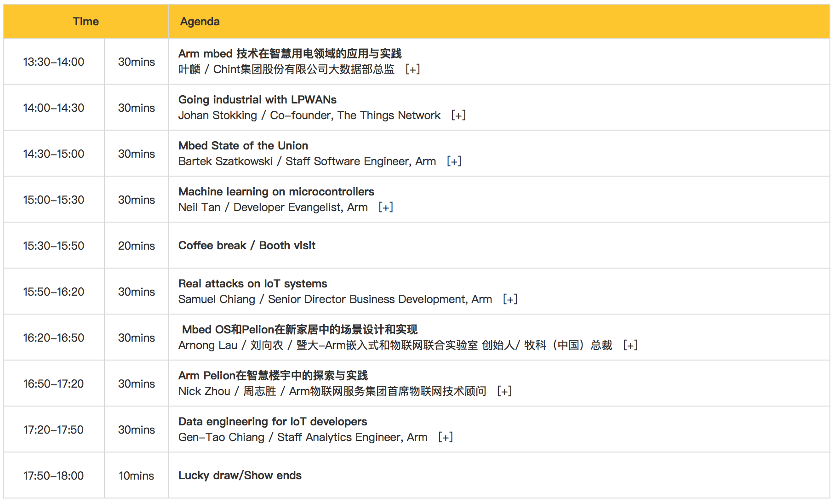Click title Mbed OS和Pelion在新家居中的场景设计和实现
Viewport: 835px width, 504px height.
pos(300,330)
